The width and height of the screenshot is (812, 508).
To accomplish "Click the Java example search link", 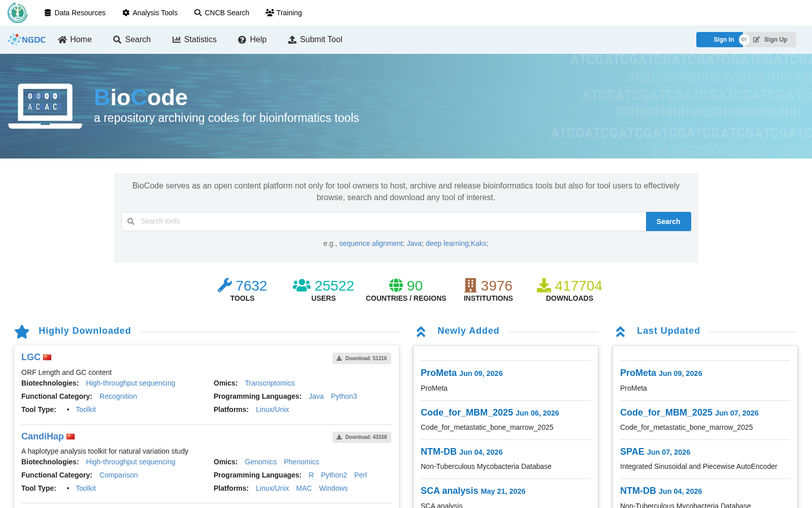I will click(414, 244).
